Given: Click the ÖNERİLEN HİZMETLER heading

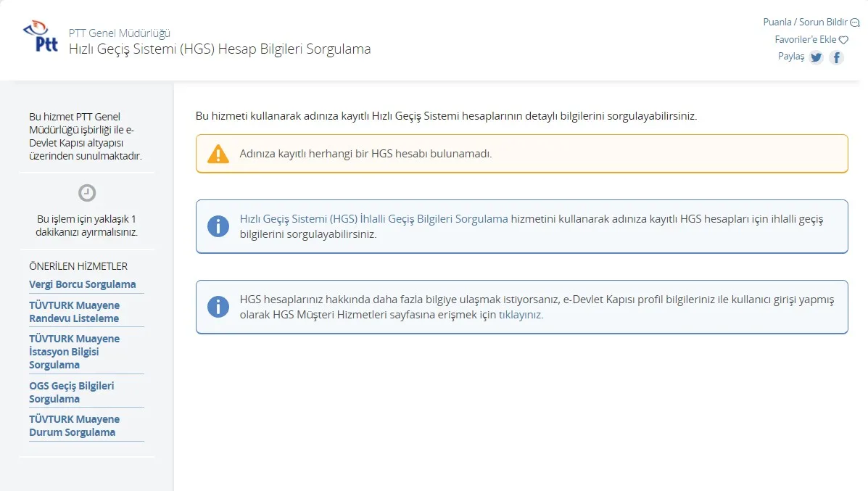Looking at the screenshot, I should click(x=78, y=266).
